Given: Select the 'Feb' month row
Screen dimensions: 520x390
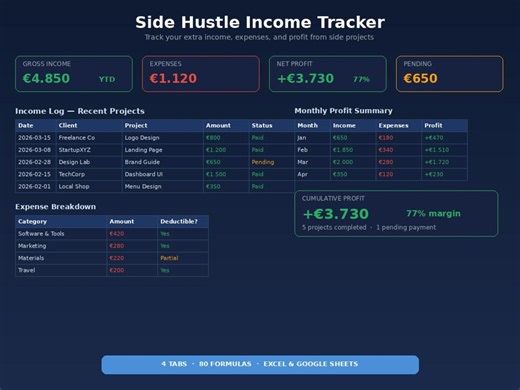Looking at the screenshot, I should point(381,150).
